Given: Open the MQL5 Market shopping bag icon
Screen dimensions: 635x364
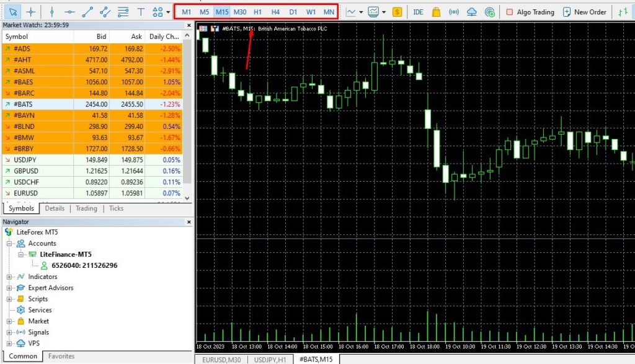Looking at the screenshot, I should [x=437, y=12].
